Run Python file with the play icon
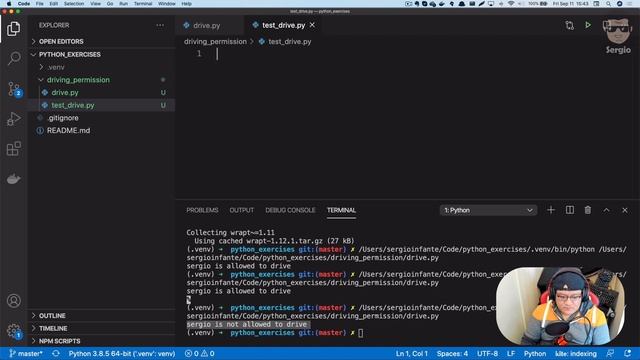This screenshot has height=360, width=640. point(588,25)
